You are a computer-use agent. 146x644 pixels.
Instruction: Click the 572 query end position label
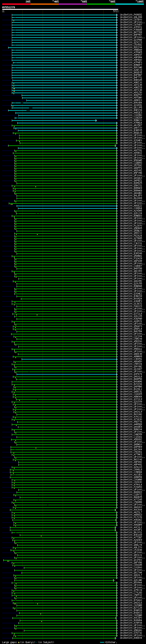click(115, 11)
